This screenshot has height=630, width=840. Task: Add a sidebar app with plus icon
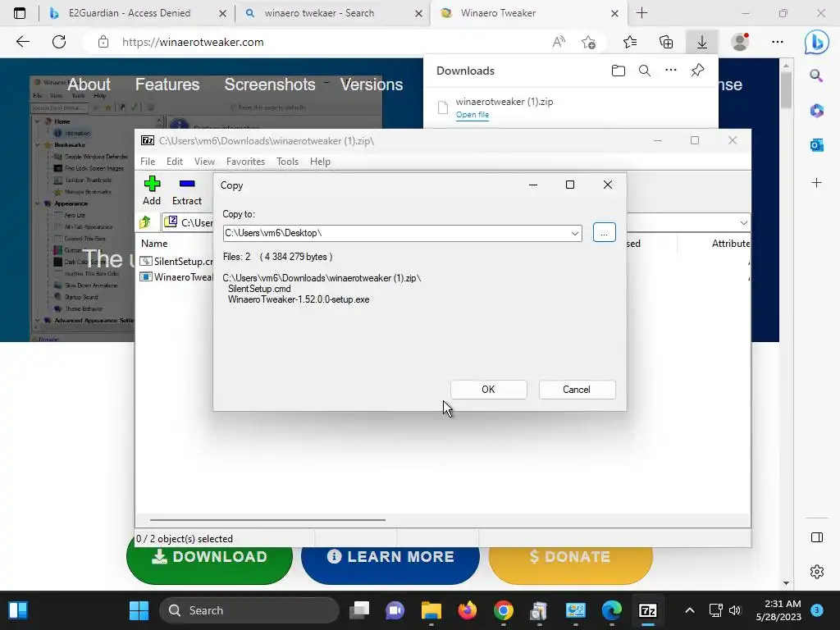click(x=816, y=183)
